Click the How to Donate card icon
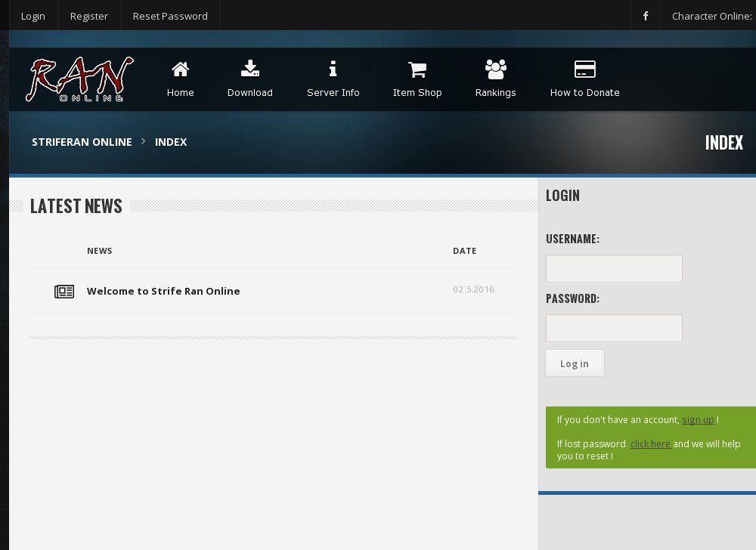The width and height of the screenshot is (756, 550). point(584,69)
